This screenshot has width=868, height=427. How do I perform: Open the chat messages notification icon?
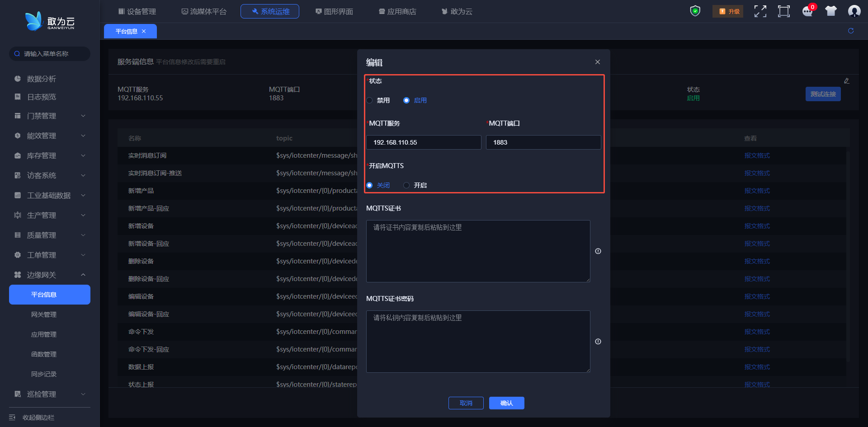pyautogui.click(x=807, y=11)
